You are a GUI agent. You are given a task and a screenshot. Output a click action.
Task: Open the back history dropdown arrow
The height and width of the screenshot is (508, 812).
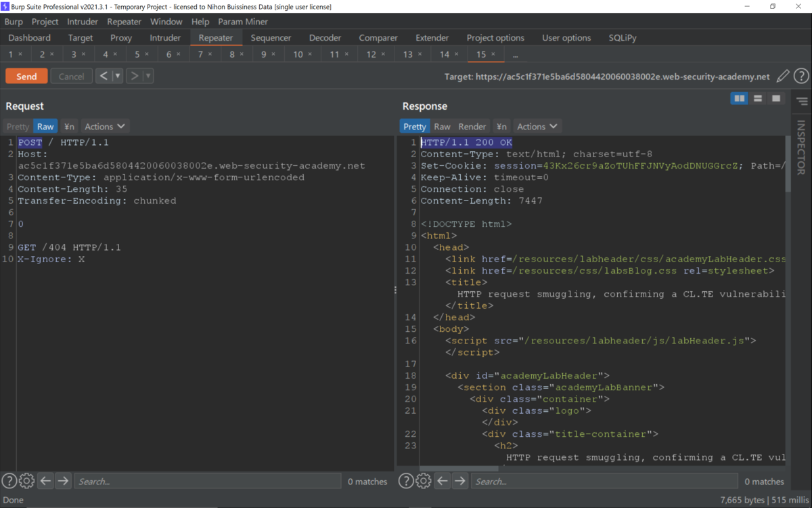pyautogui.click(x=118, y=76)
